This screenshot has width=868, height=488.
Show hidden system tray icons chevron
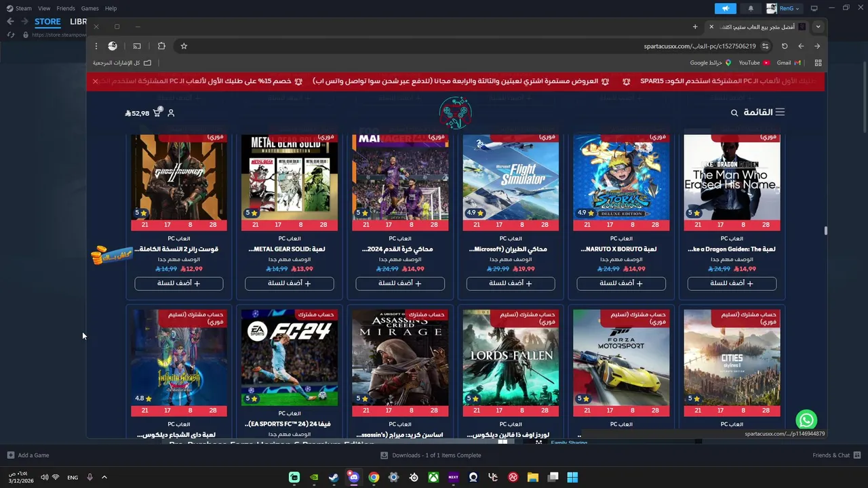click(x=104, y=477)
